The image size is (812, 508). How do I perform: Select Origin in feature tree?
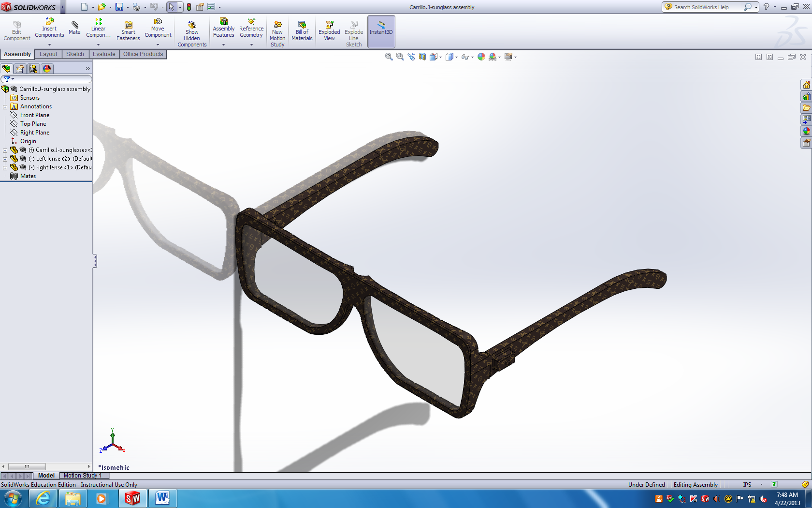pyautogui.click(x=28, y=141)
